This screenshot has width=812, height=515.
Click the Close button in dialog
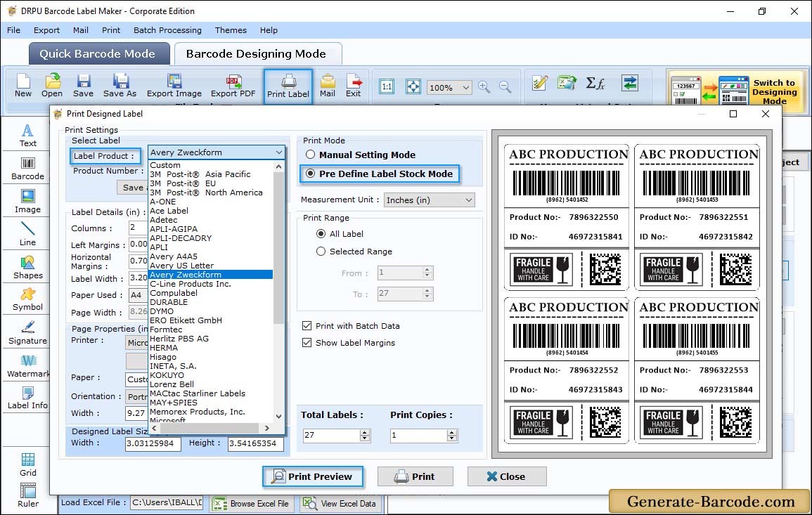[x=506, y=476]
